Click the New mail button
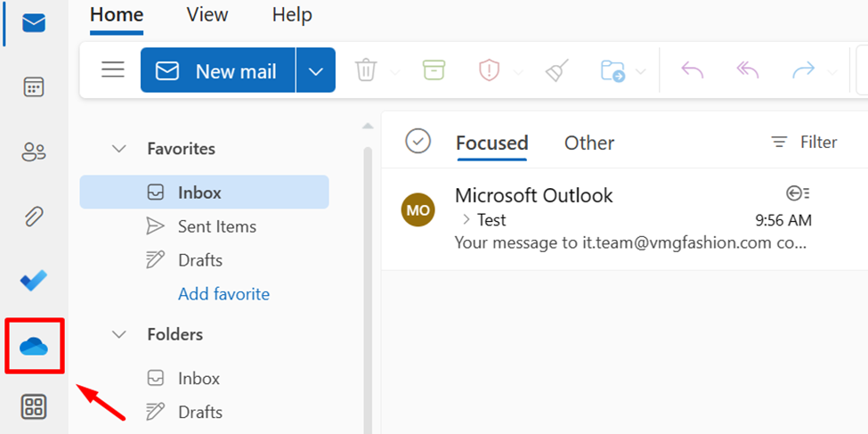868x434 pixels. [x=218, y=70]
